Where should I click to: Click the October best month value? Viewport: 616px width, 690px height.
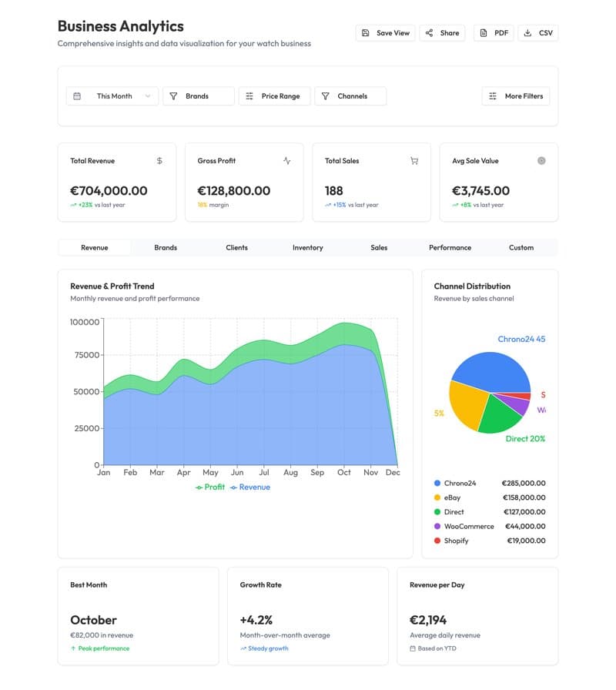(x=93, y=621)
